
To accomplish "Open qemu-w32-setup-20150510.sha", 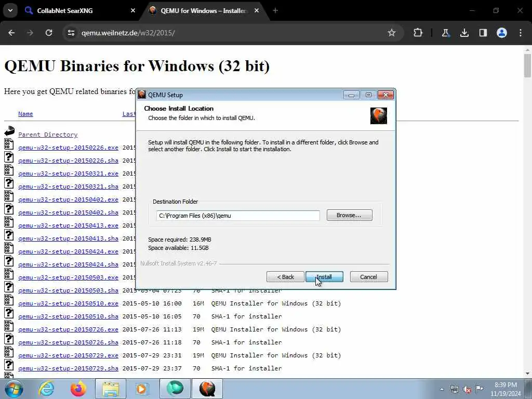I will (x=68, y=316).
